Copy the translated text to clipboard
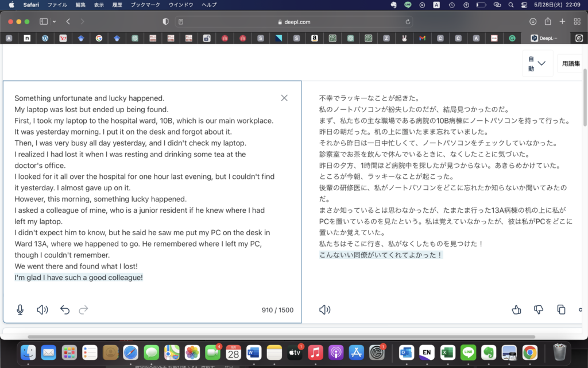 [561, 310]
